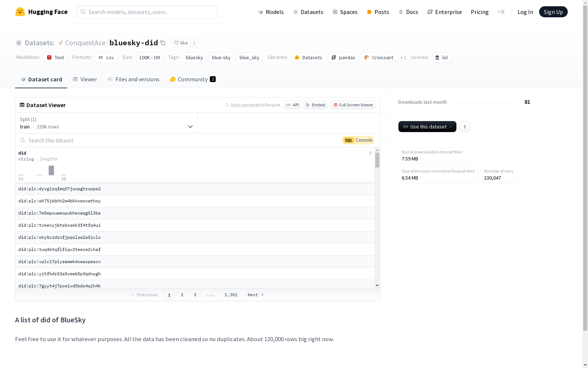Go to page 3 of the dataset

pos(195,295)
